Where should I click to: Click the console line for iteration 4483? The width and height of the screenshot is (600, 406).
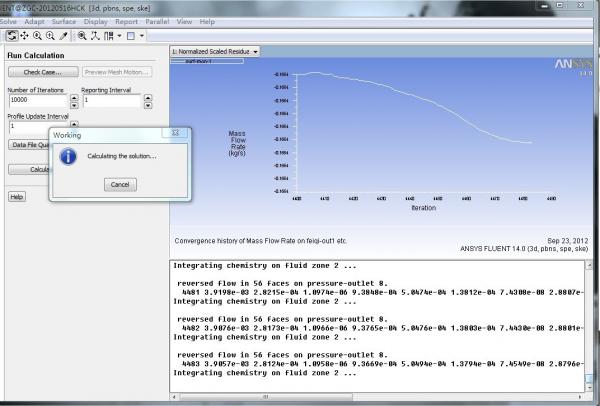coord(383,364)
